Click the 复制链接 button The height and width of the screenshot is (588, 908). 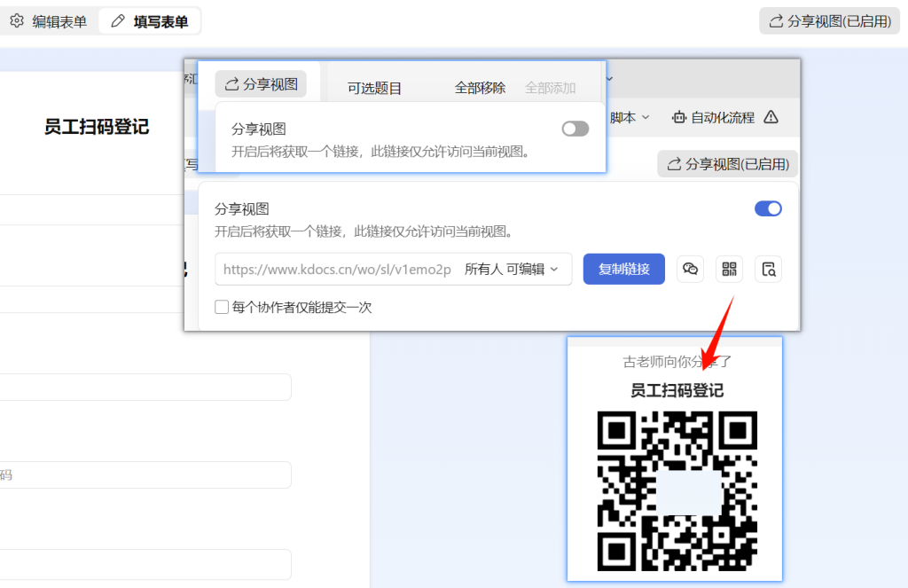623,270
